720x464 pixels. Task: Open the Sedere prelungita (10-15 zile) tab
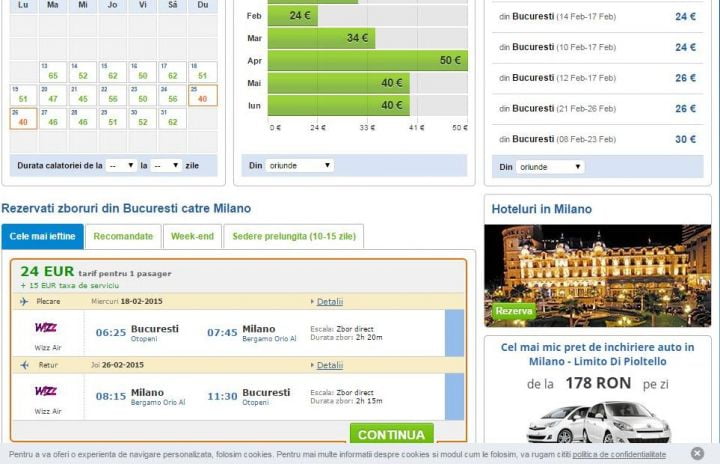click(293, 236)
